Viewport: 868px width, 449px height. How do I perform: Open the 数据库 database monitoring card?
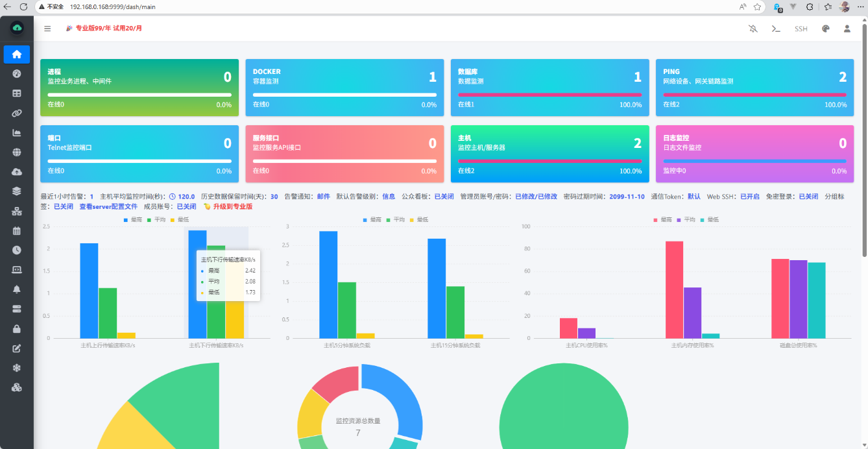(x=549, y=88)
